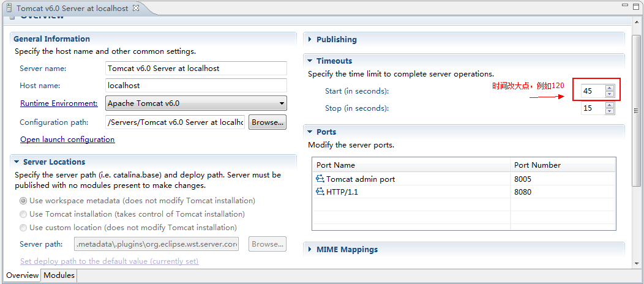Collapse the Timeouts section

pyautogui.click(x=310, y=61)
